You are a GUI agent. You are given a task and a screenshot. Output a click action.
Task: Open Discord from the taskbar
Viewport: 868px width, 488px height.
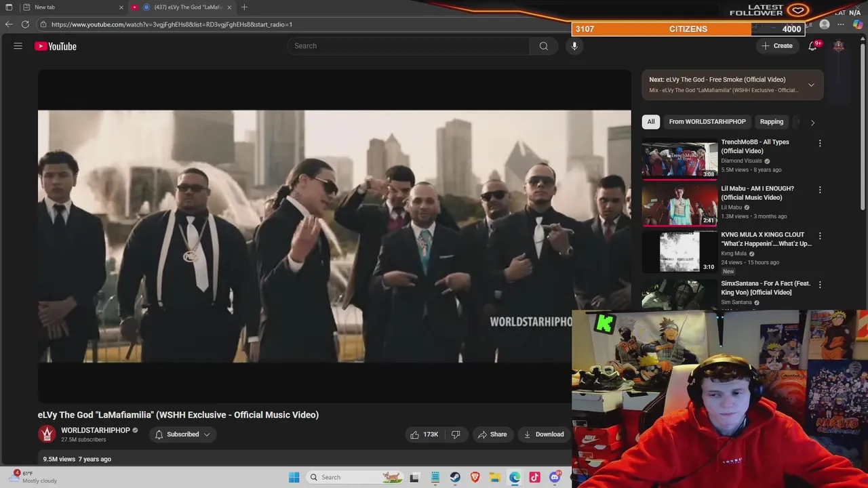[x=555, y=477]
